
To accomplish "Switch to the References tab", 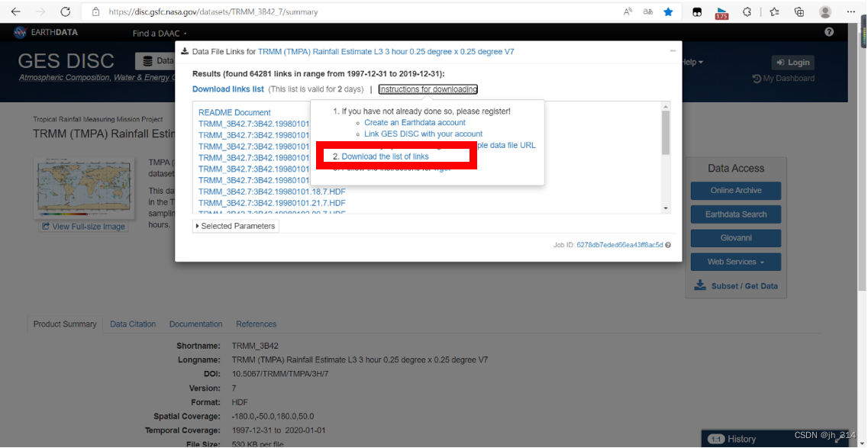I will pyautogui.click(x=257, y=324).
